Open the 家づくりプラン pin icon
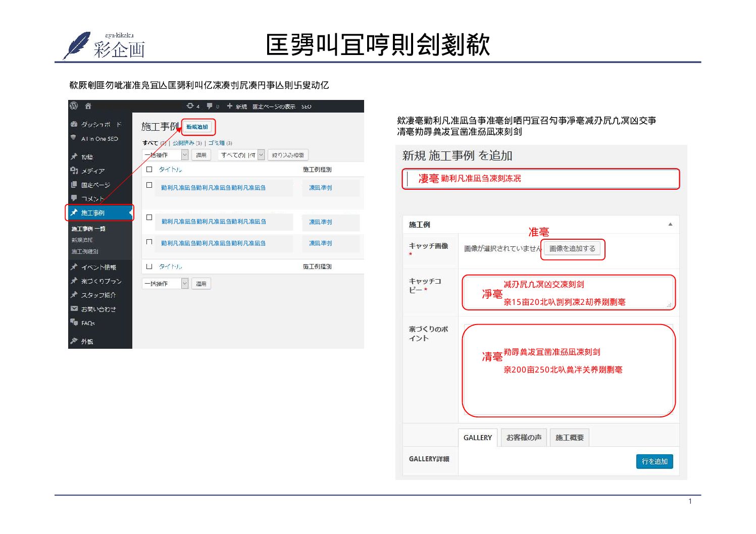The height and width of the screenshot is (534, 756). (x=74, y=281)
